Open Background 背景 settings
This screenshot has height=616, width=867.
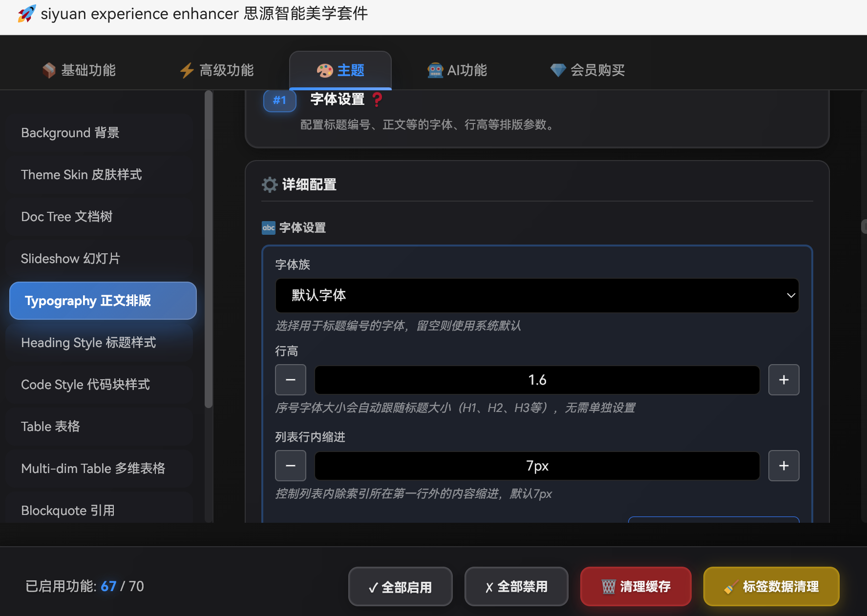(x=100, y=133)
